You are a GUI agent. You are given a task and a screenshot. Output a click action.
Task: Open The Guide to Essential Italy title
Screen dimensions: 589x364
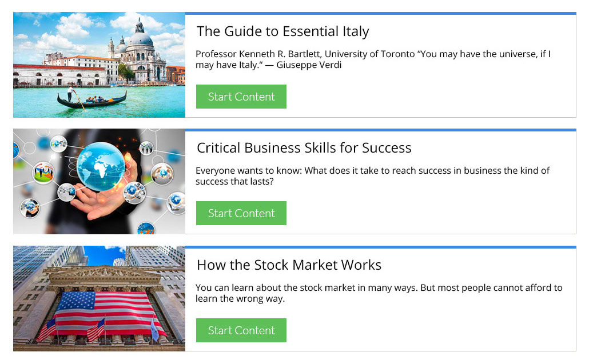[x=282, y=31]
